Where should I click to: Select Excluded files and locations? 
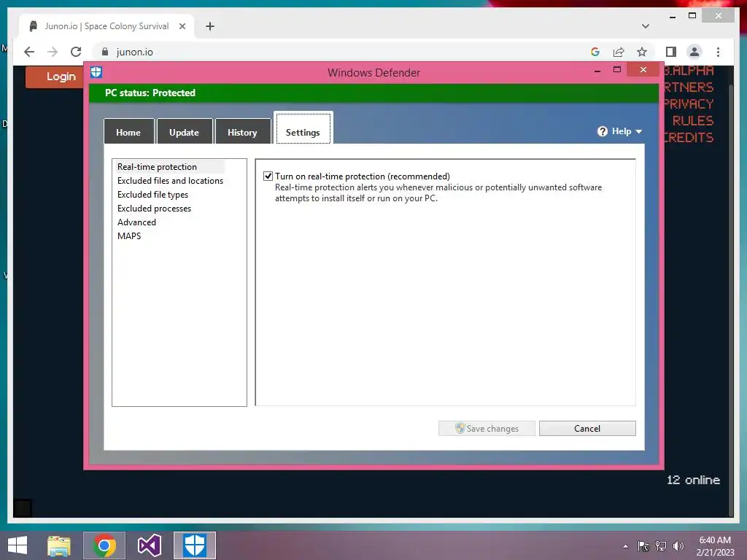point(170,181)
